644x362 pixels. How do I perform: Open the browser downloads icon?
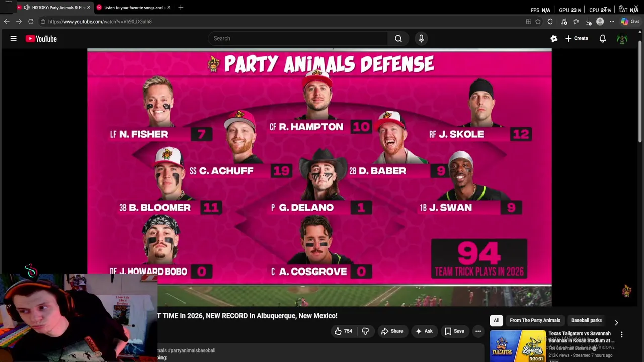click(x=589, y=22)
